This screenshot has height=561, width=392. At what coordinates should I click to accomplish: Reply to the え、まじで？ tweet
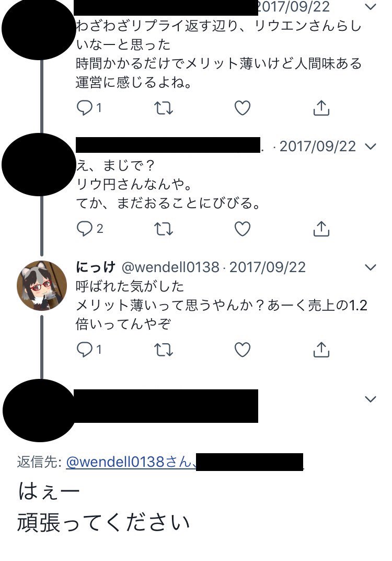point(90,229)
